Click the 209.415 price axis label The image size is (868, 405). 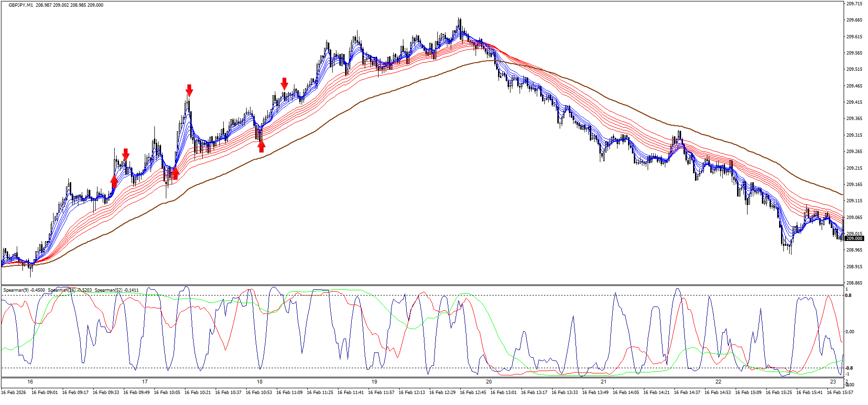tap(854, 102)
